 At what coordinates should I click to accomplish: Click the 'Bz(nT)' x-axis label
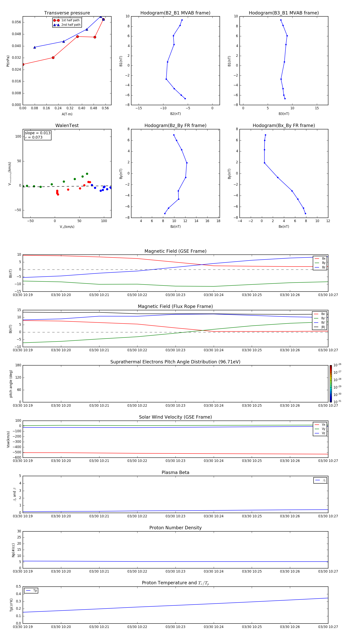[175, 227]
